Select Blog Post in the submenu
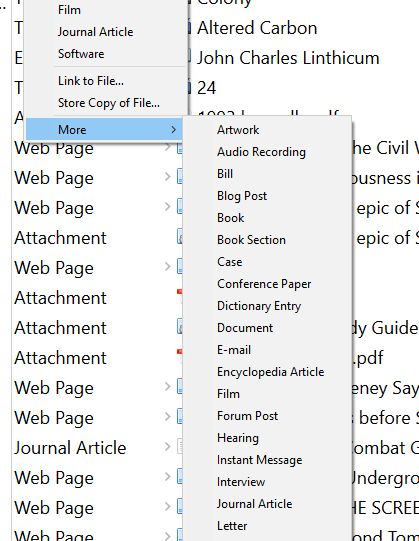 [x=242, y=196]
